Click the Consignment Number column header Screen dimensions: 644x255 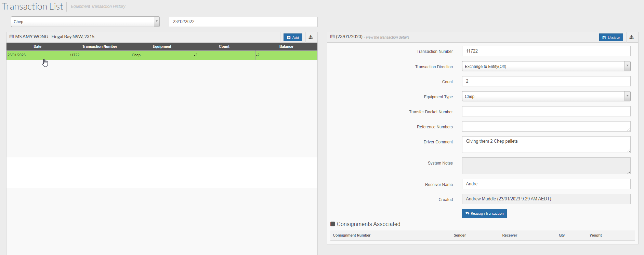tap(352, 235)
